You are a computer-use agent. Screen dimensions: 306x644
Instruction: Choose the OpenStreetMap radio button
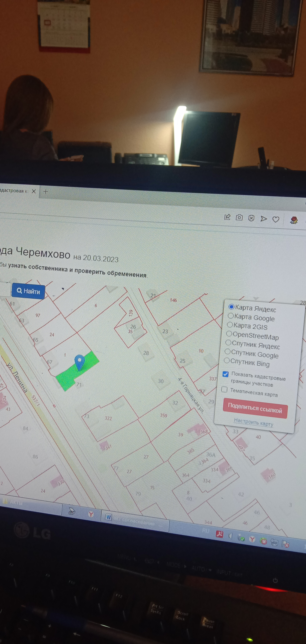coord(229,334)
